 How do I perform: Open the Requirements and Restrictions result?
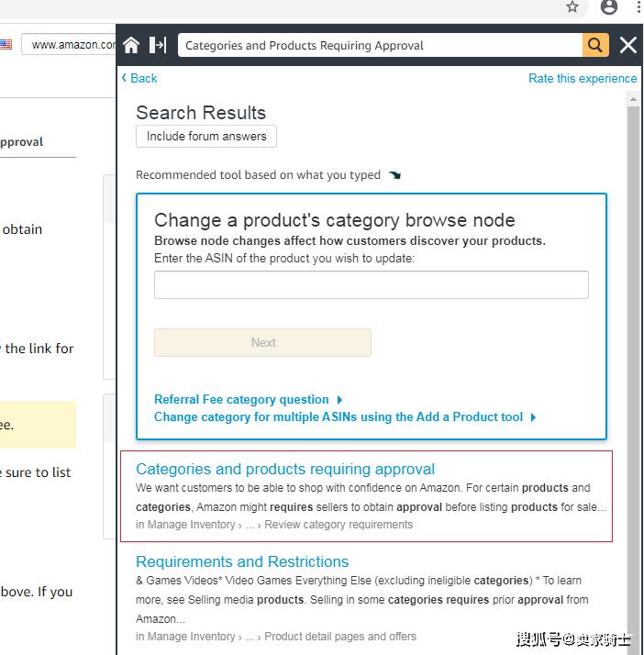coord(242,561)
